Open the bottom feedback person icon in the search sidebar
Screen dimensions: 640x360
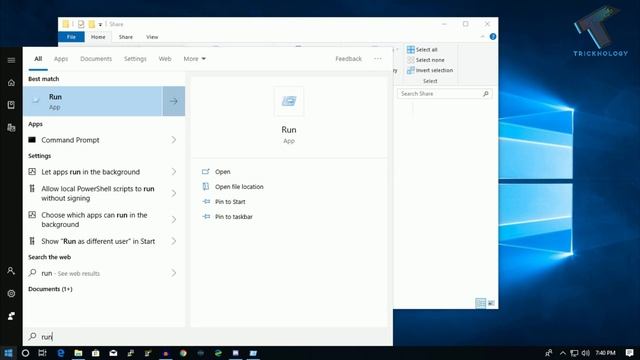click(x=11, y=316)
